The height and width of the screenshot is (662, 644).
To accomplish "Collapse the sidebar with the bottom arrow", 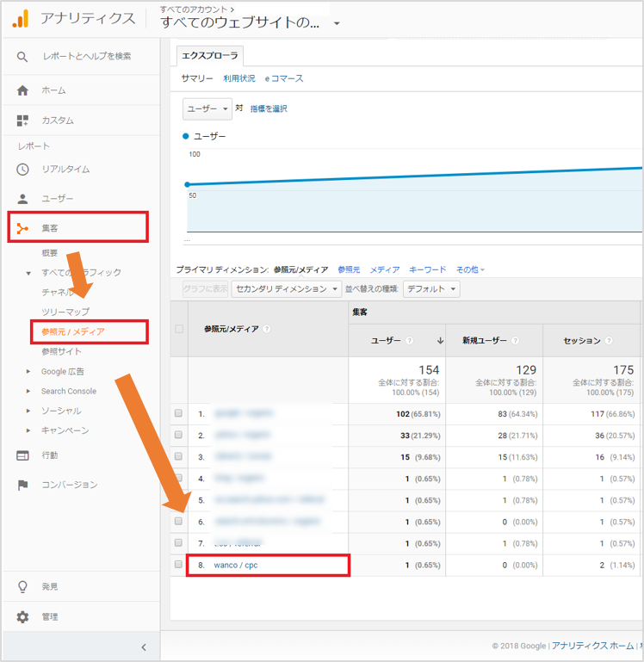I will coord(144,647).
